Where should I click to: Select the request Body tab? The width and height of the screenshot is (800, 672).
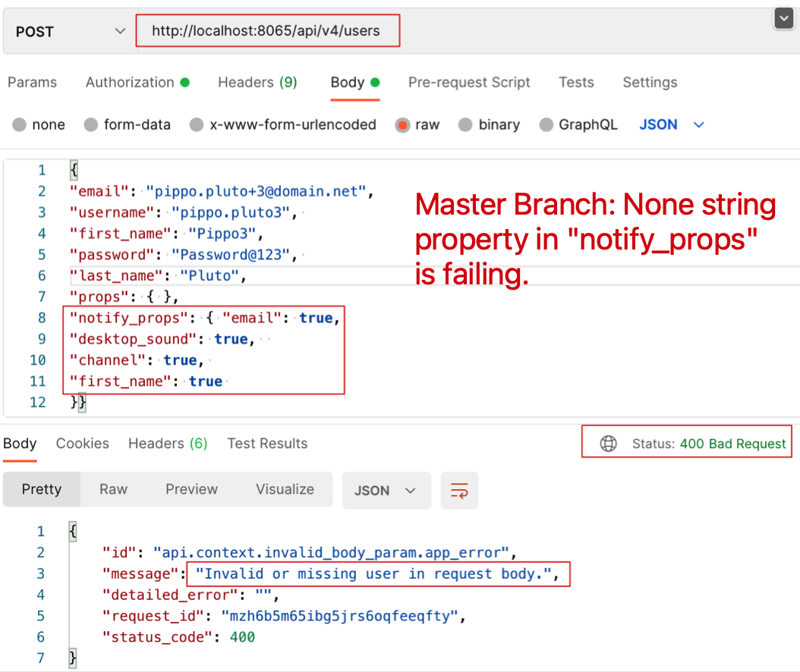[355, 82]
